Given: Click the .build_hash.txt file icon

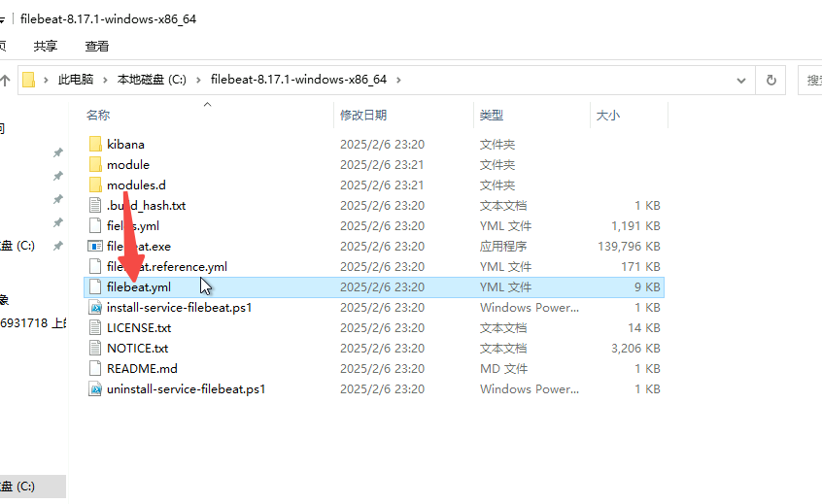Looking at the screenshot, I should pyautogui.click(x=95, y=205).
